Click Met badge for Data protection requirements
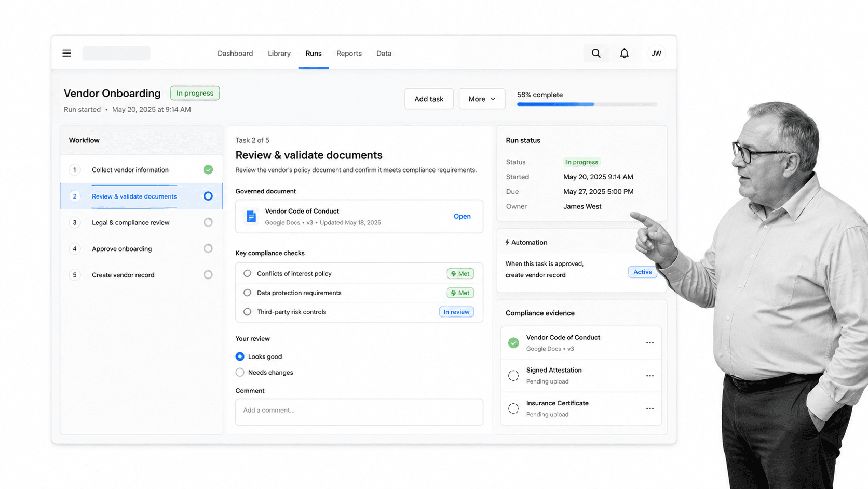Screen dimensions: 868x489 pos(460,293)
